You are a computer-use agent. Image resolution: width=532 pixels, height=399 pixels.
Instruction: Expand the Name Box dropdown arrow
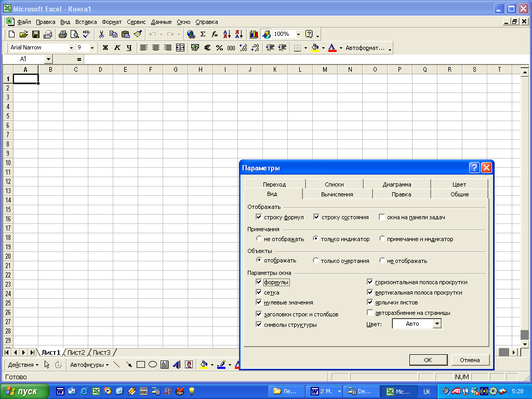tap(48, 59)
